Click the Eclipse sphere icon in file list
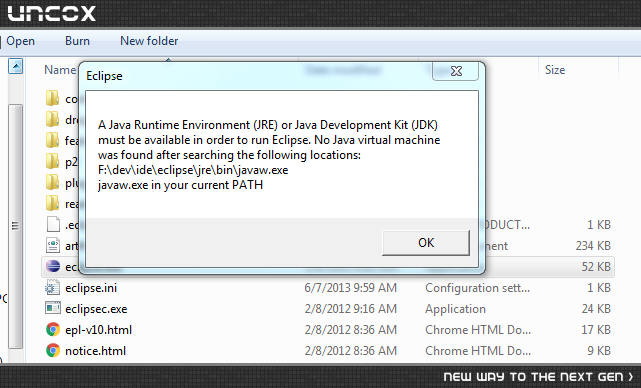 tap(53, 266)
